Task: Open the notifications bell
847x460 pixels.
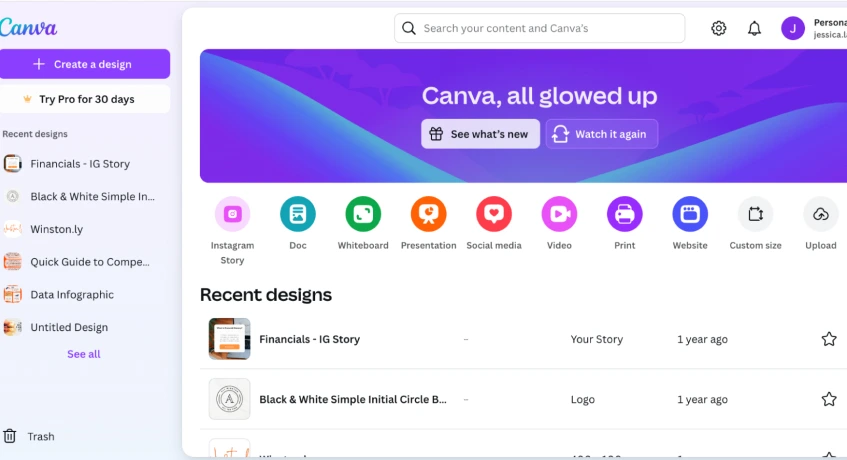Action: coord(755,29)
